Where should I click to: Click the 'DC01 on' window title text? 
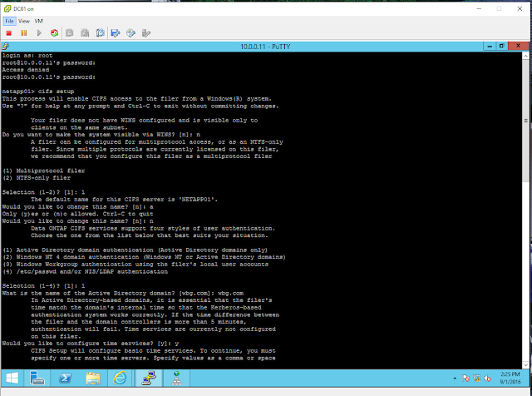coord(23,9)
